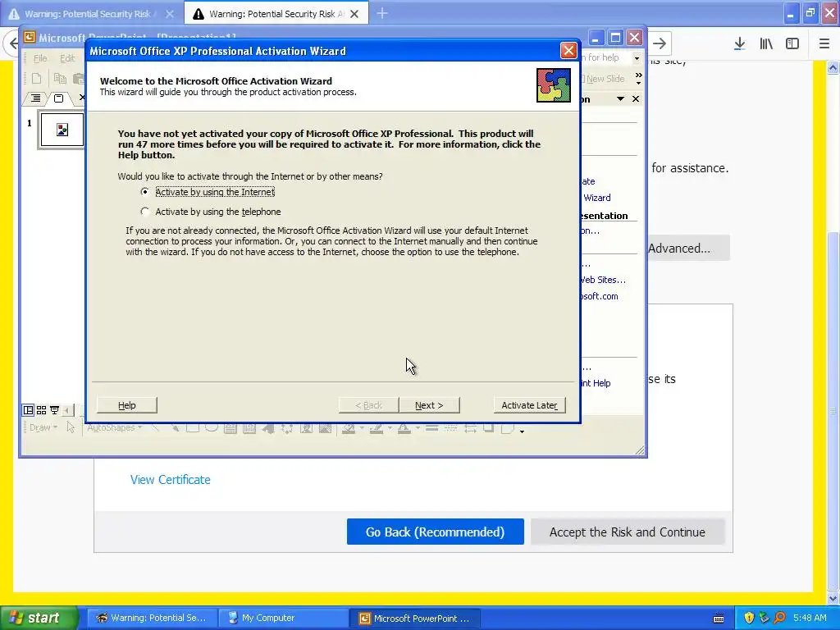Click the Dash Style icon
The image size is (840, 630).
[x=450, y=427]
